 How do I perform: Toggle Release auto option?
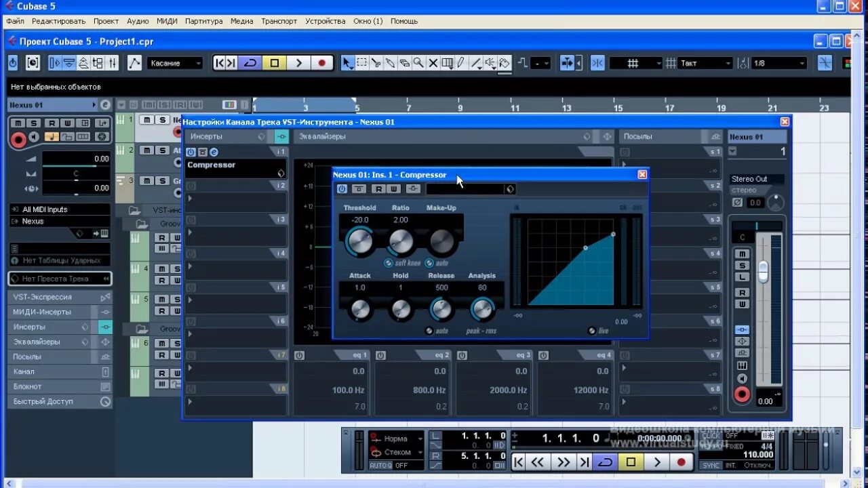[x=429, y=331]
